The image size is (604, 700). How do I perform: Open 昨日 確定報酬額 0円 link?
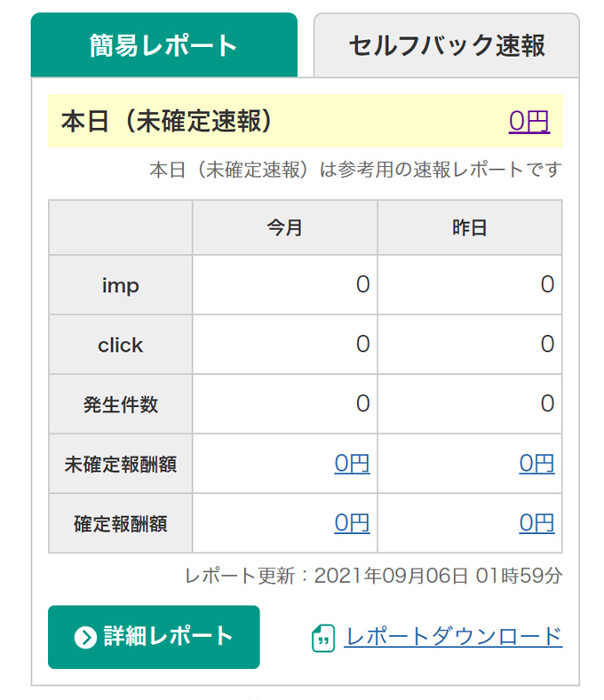coord(536,522)
